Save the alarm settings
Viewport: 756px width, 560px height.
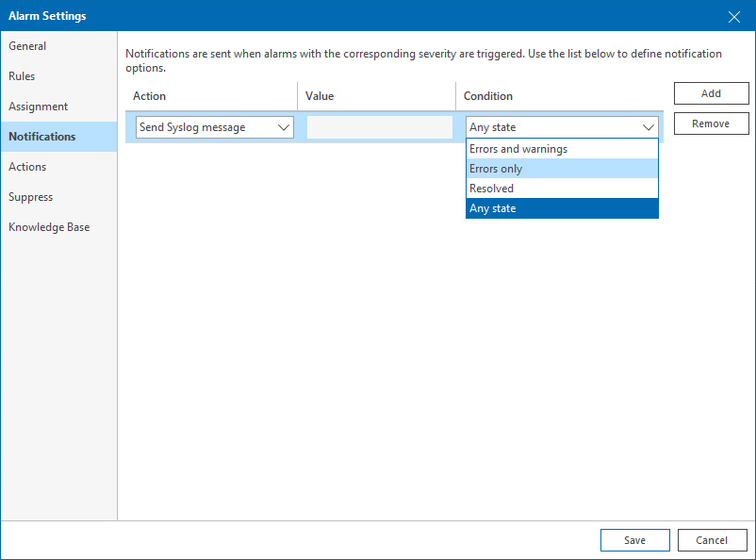coord(634,540)
